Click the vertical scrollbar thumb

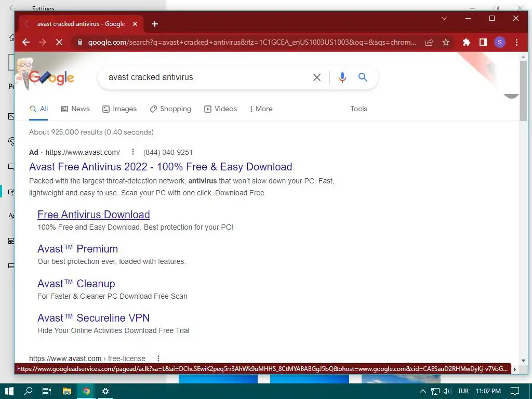523,90
